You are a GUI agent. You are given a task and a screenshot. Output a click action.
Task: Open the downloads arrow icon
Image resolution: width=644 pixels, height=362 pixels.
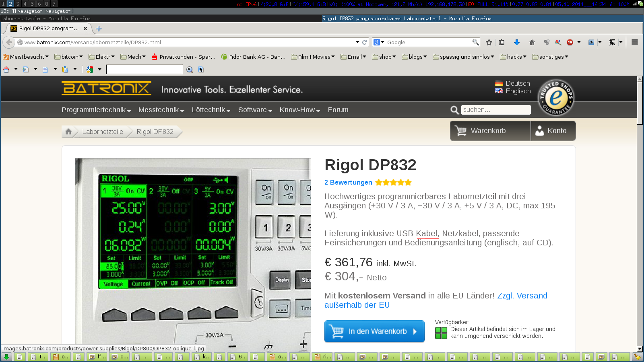coord(517,42)
